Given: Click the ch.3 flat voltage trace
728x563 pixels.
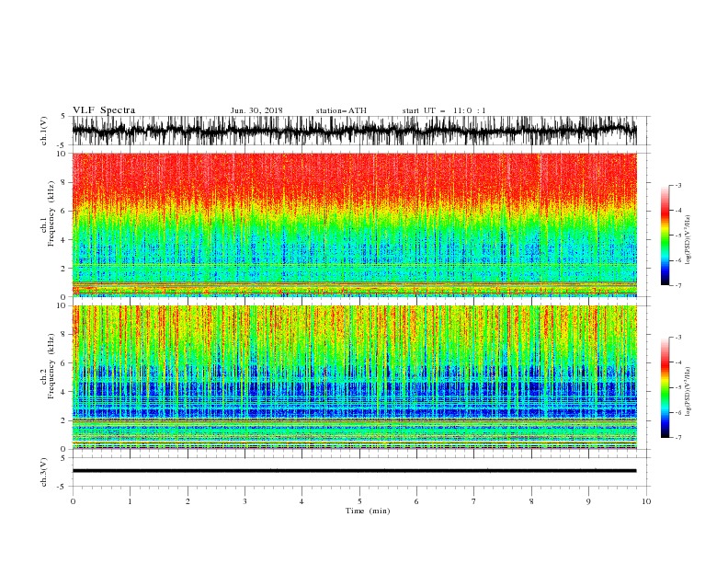Looking at the screenshot, I should (354, 471).
